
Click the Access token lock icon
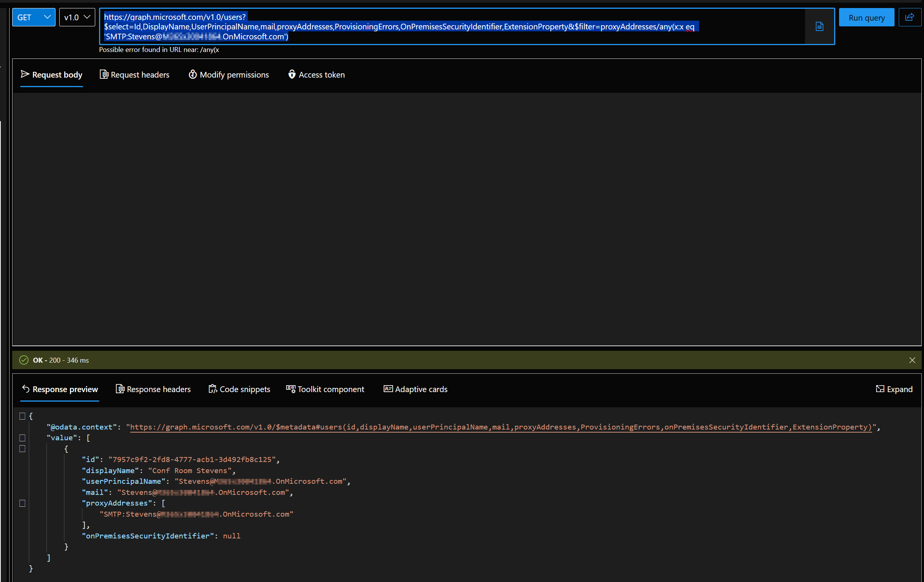[x=292, y=75]
